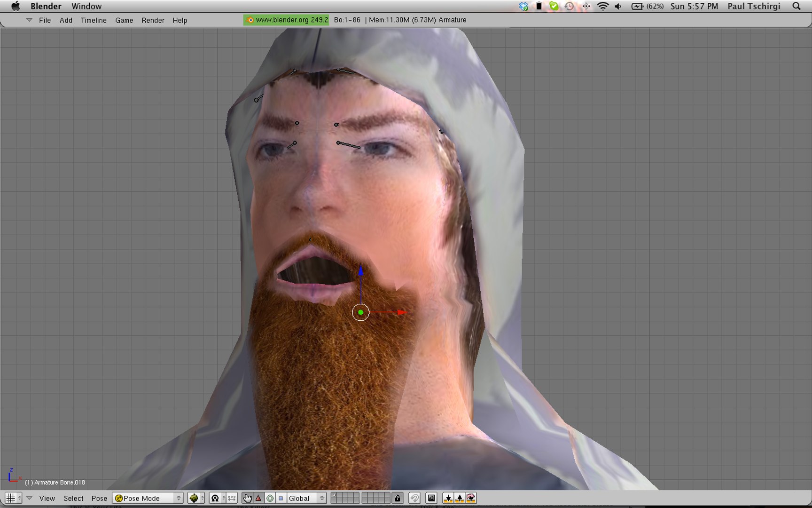Screen dimensions: 812x508
Task: Open the Global orientation dropdown
Action: coord(306,498)
